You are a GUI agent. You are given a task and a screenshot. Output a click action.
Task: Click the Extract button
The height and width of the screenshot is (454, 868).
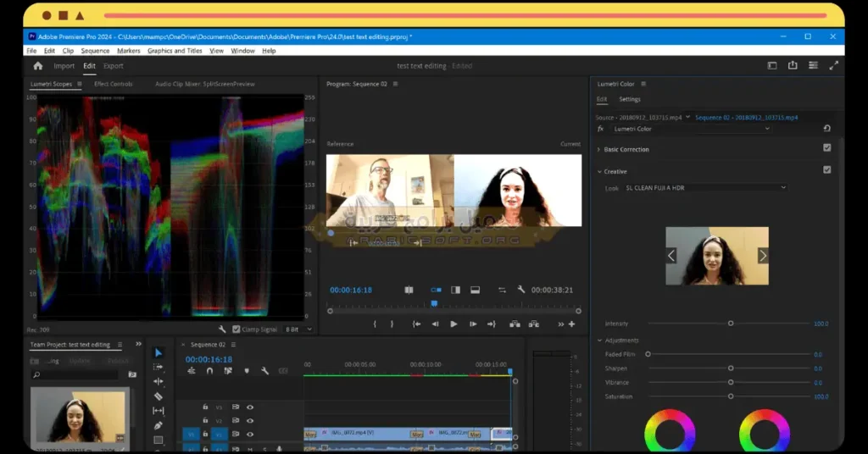(x=534, y=324)
